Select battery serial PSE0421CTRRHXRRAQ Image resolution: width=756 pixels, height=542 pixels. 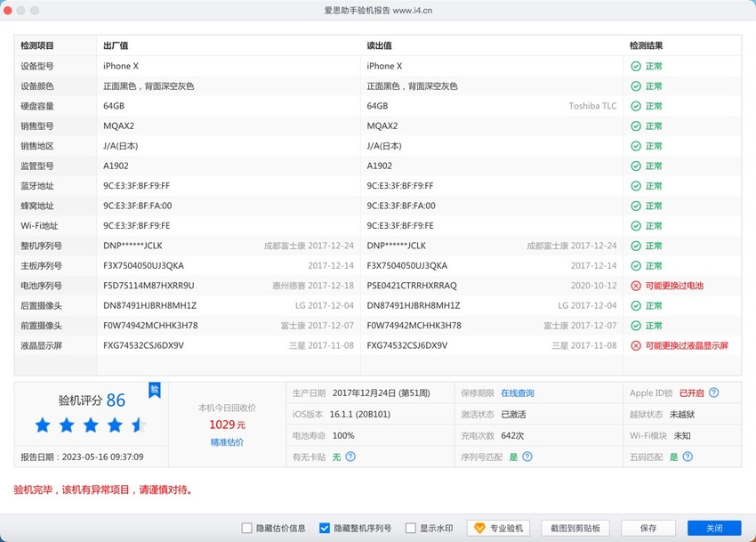412,286
